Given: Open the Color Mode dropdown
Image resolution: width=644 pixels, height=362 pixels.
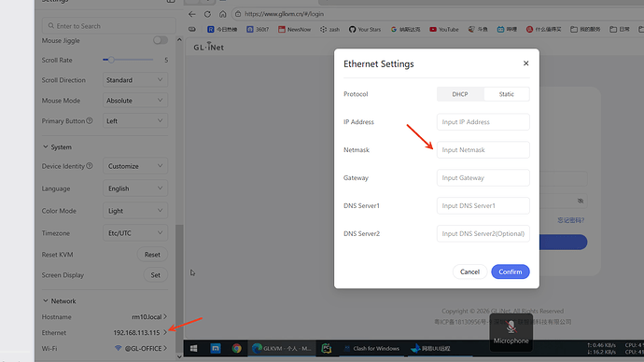Looking at the screenshot, I should [135, 211].
